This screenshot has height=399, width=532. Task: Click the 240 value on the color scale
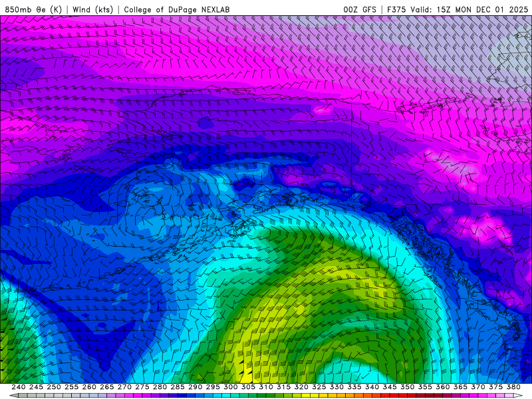pos(19,387)
